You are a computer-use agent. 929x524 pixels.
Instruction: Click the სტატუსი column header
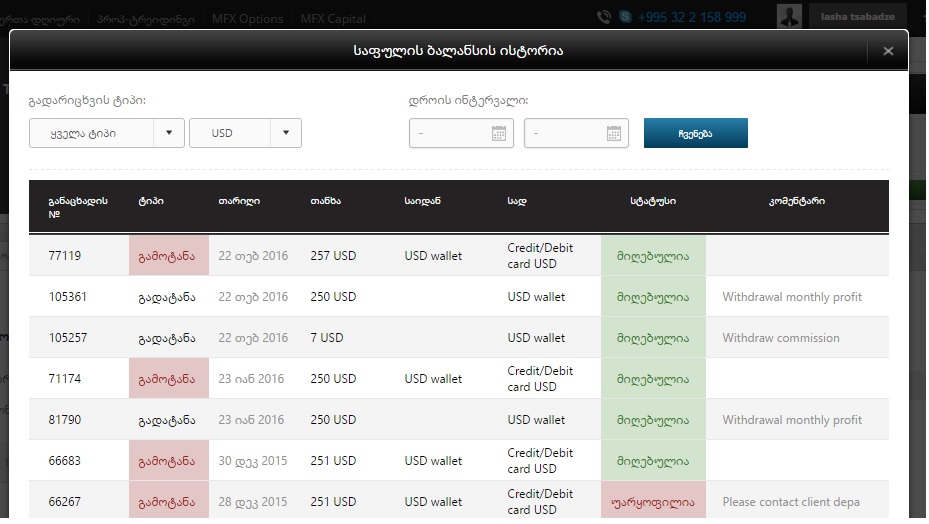(x=653, y=201)
